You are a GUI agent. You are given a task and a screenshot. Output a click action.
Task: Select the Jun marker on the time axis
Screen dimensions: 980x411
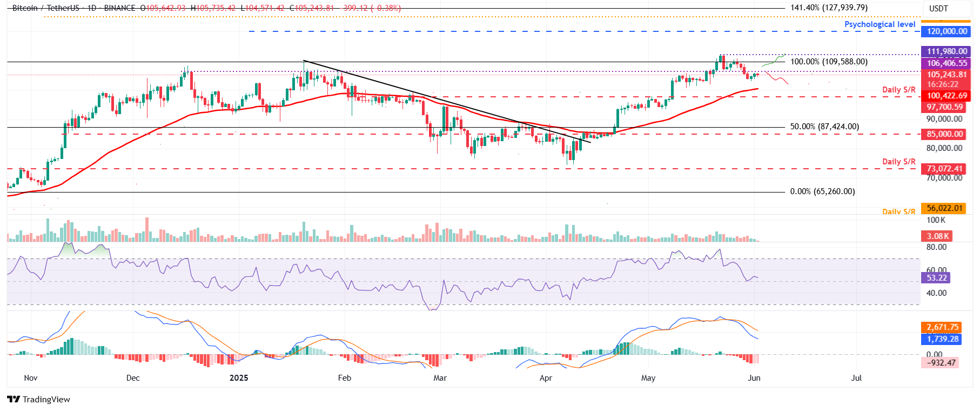pyautogui.click(x=754, y=377)
